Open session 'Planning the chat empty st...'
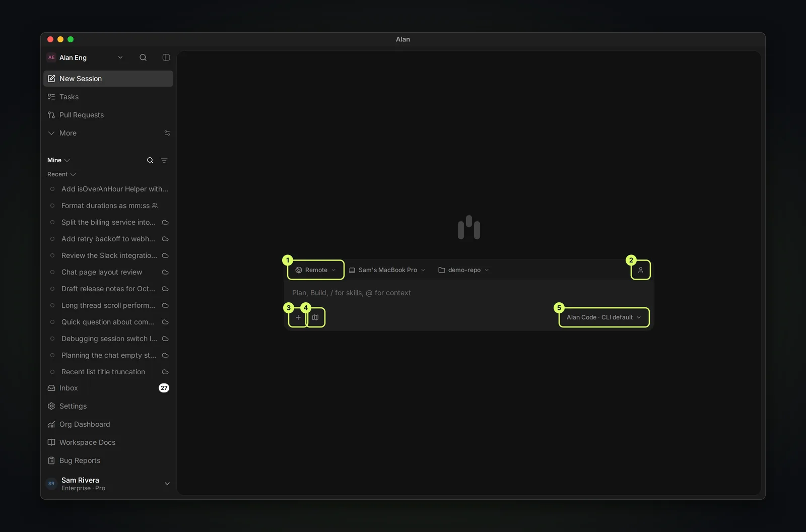This screenshot has height=532, width=806. 108,355
